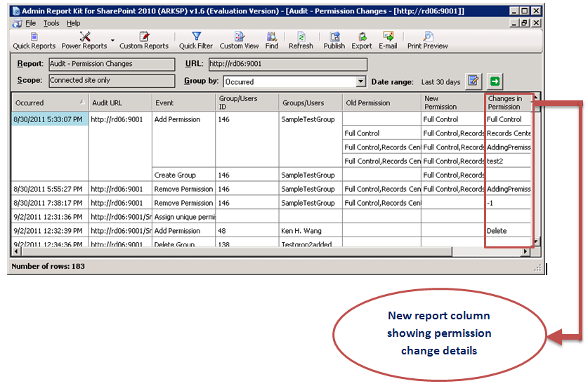Click the Last 30 days date range text
Screen dimensions: 588x386
440,81
